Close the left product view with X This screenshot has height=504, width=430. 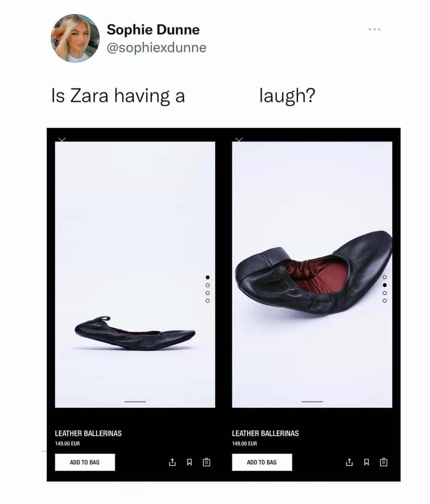62,139
